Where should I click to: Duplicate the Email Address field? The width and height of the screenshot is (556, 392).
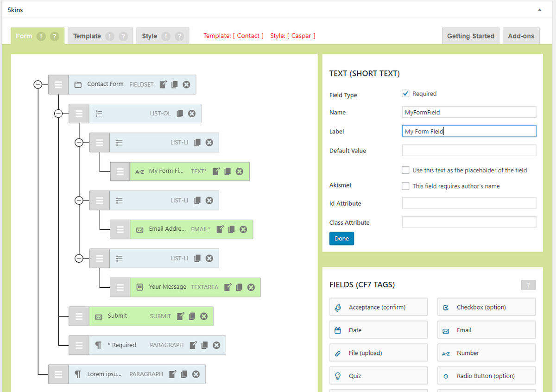pos(232,229)
